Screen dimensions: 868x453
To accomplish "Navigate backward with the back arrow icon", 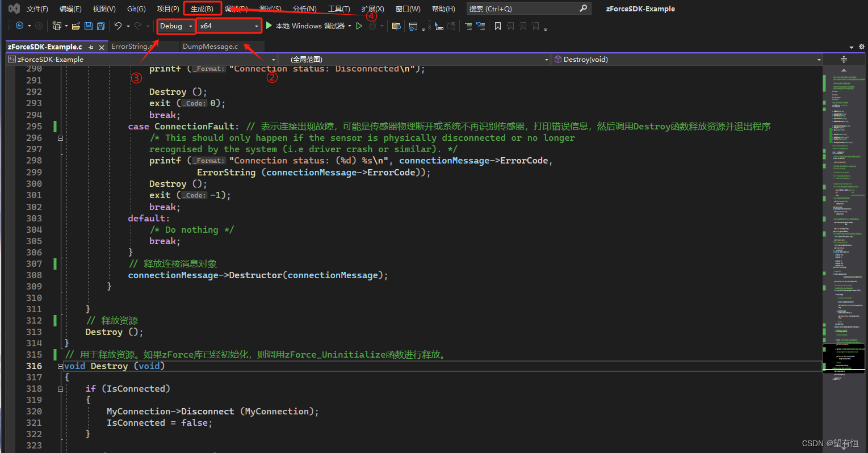I will click(20, 26).
